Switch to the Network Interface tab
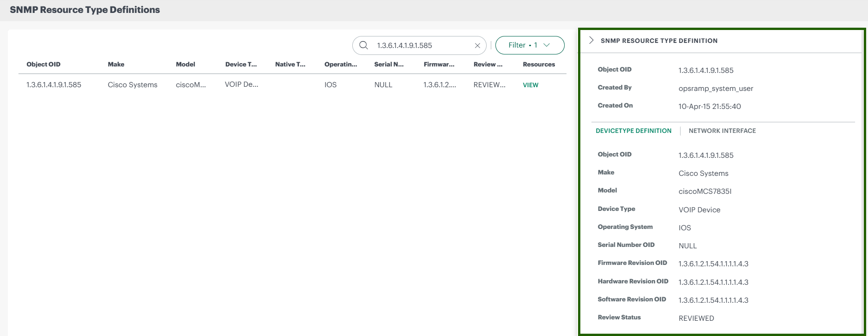 (722, 131)
